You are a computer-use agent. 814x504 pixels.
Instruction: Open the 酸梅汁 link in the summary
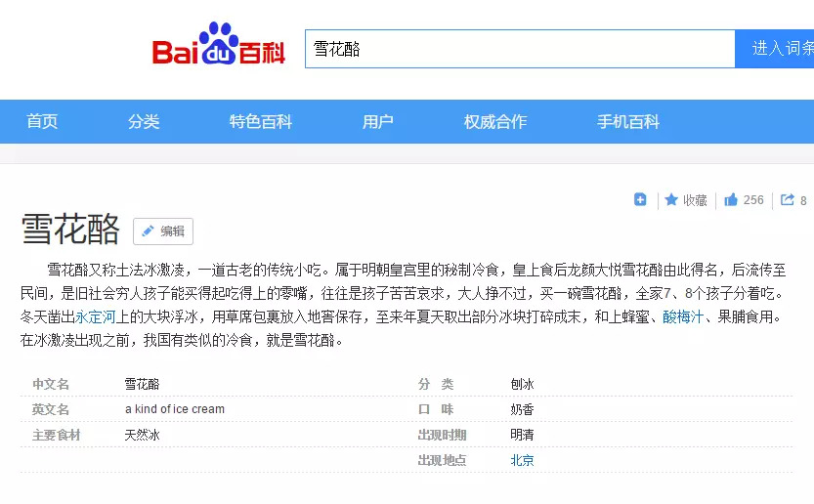[x=683, y=316]
